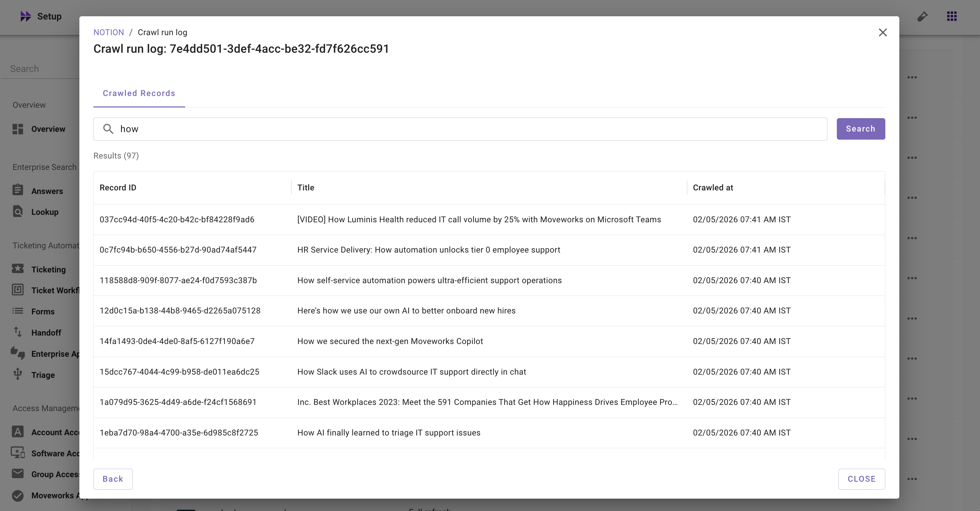Click the search field containing 'how'
Screen dimensions: 980x511
click(x=468, y=129)
